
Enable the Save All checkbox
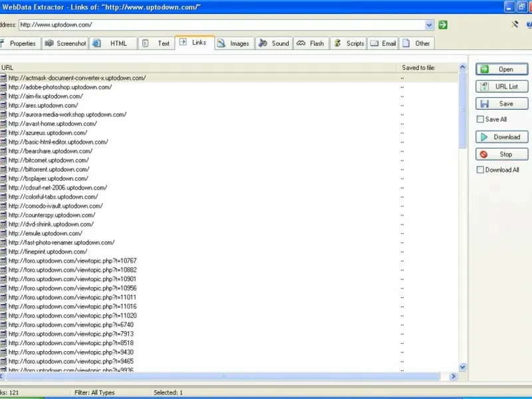(480, 119)
